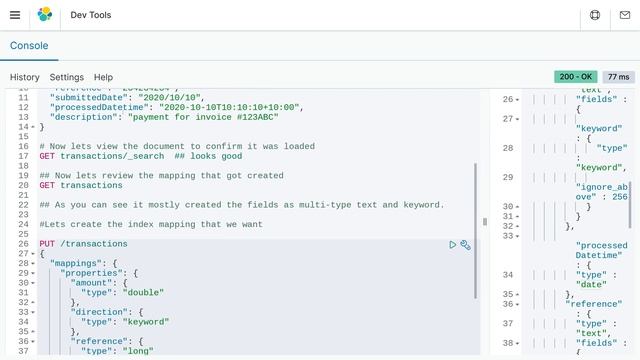Open console Settings
This screenshot has height=360, width=640.
67,77
